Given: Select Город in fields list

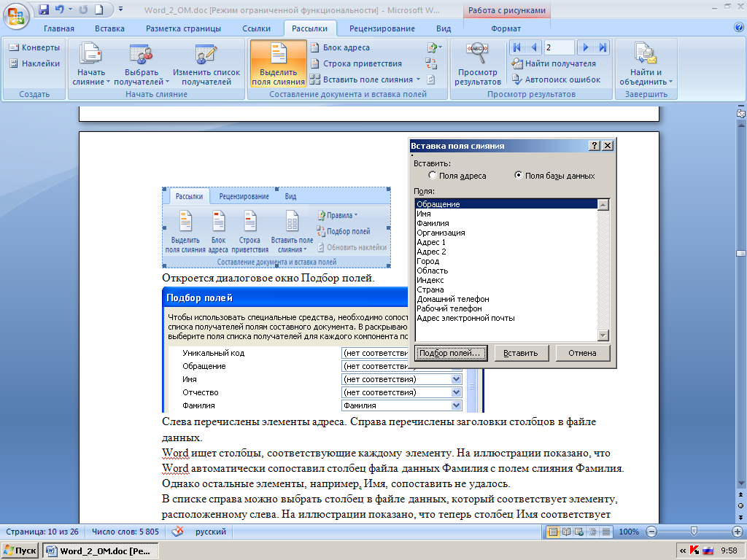Looking at the screenshot, I should (506, 261).
